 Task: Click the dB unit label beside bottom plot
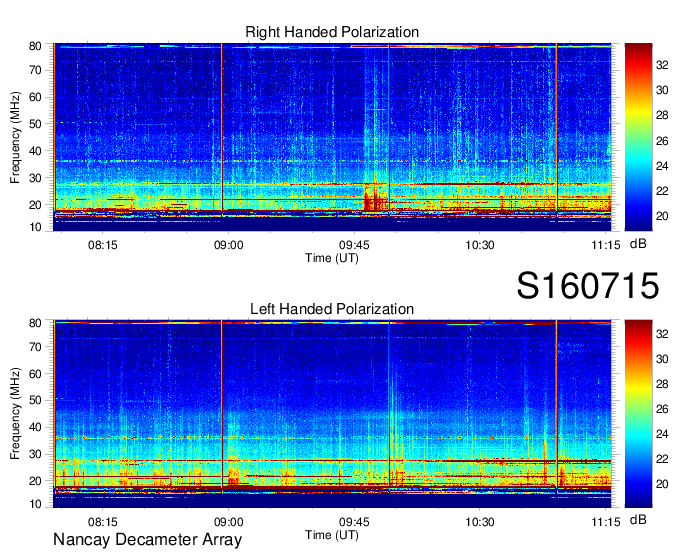(638, 519)
